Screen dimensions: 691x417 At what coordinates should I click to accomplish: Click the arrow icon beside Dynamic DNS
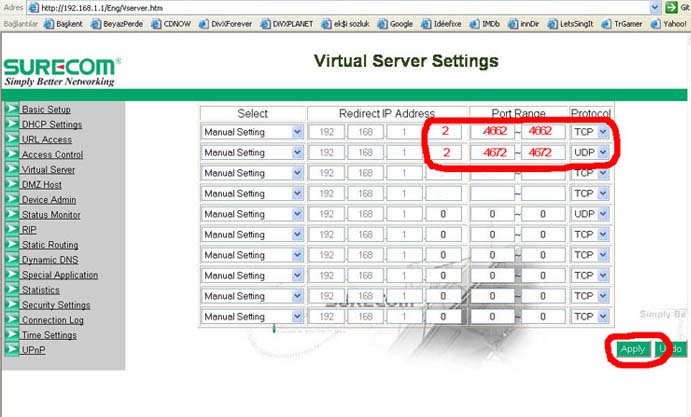pos(12,259)
